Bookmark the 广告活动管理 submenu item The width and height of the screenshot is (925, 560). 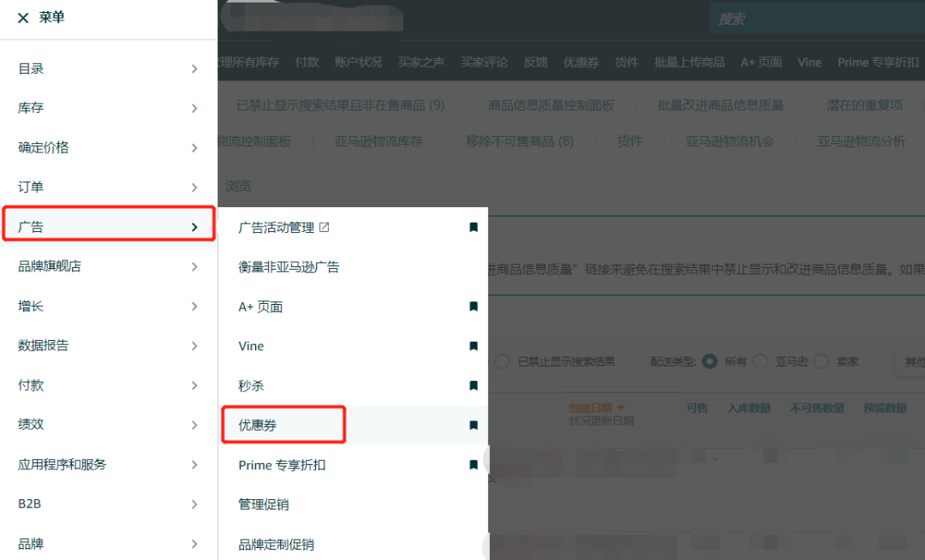474,227
